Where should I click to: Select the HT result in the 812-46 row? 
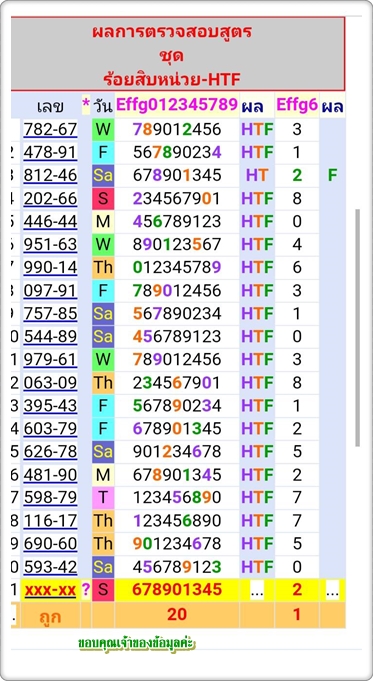[x=257, y=175]
